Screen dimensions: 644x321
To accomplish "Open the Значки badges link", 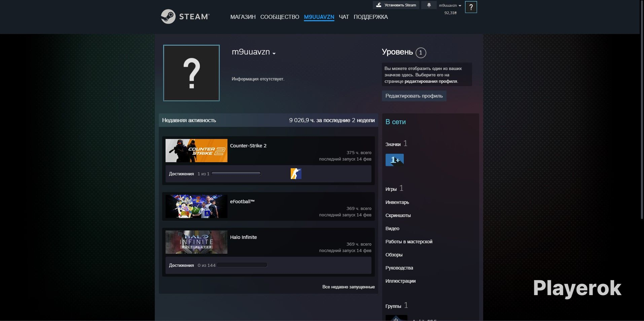I will click(x=393, y=144).
